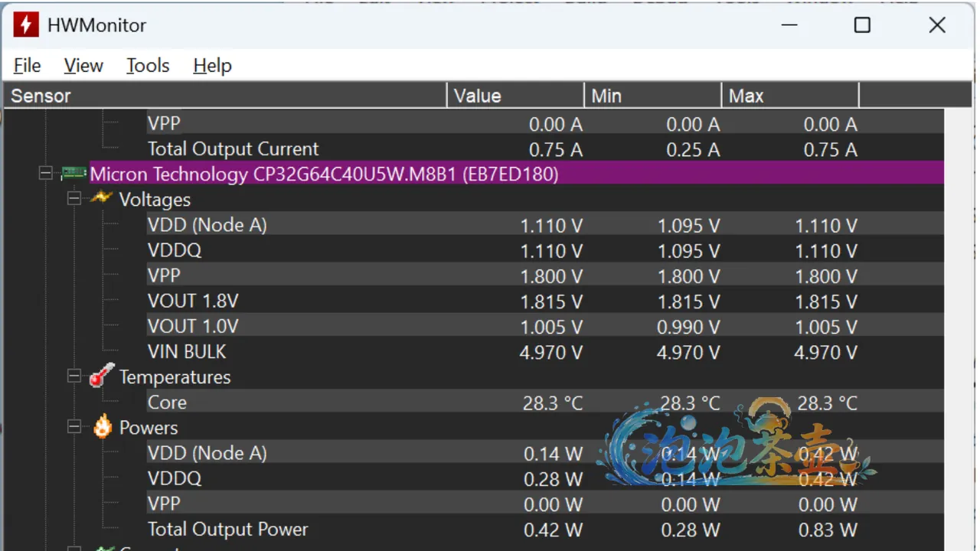Open the Tools menu

(148, 66)
